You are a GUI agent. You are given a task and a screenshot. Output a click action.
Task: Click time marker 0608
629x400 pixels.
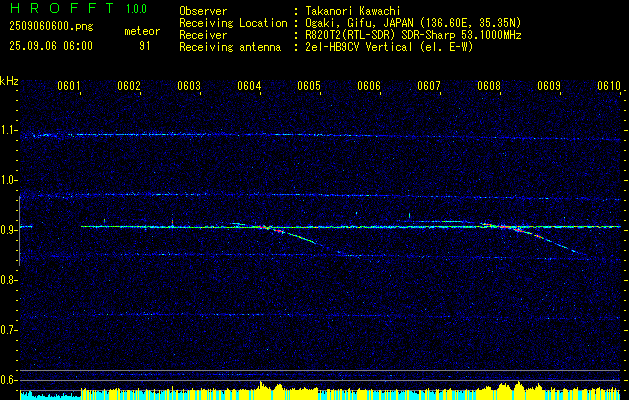click(x=489, y=86)
